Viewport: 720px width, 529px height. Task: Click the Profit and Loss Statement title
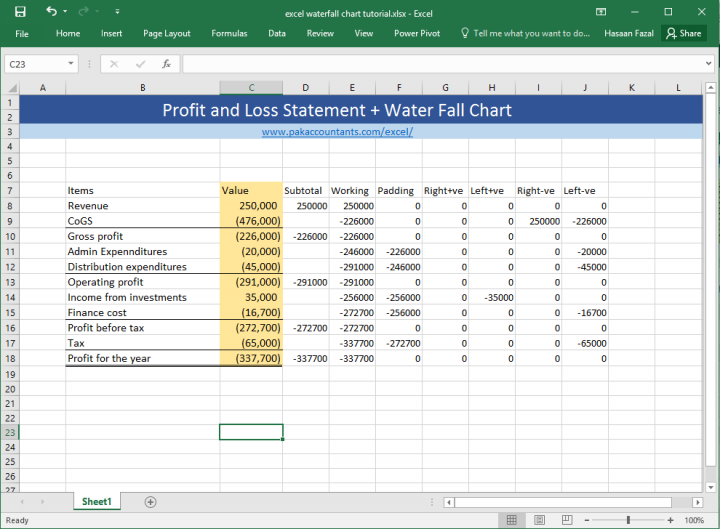(x=337, y=110)
